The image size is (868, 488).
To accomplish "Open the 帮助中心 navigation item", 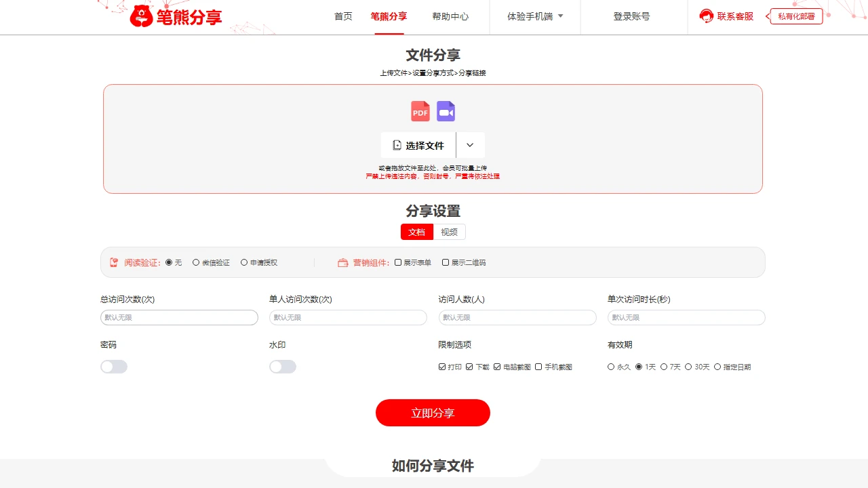I will 451,17.
